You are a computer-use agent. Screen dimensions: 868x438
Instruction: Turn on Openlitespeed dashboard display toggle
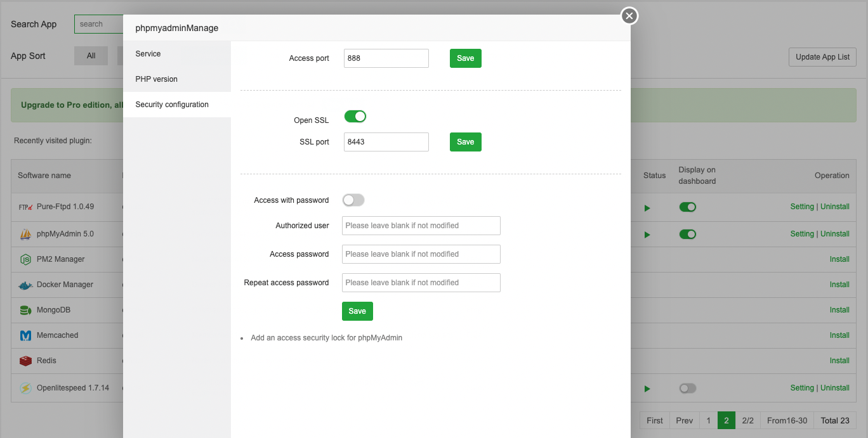coord(687,388)
